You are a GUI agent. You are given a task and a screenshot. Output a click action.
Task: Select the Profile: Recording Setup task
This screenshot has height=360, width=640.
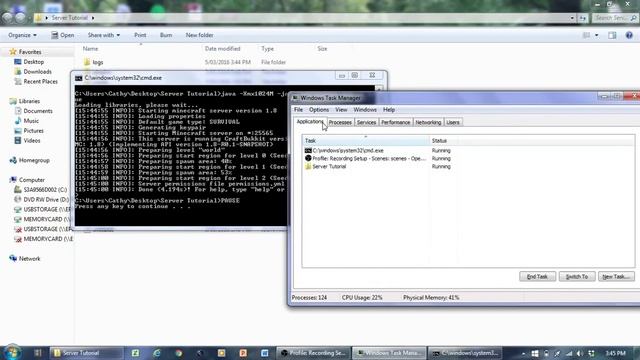[378, 158]
